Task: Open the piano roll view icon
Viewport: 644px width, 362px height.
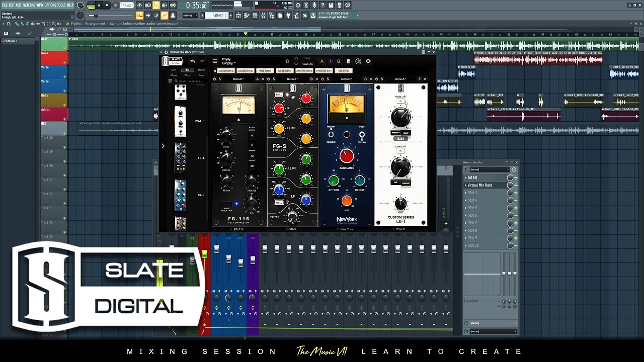Action: (x=247, y=15)
